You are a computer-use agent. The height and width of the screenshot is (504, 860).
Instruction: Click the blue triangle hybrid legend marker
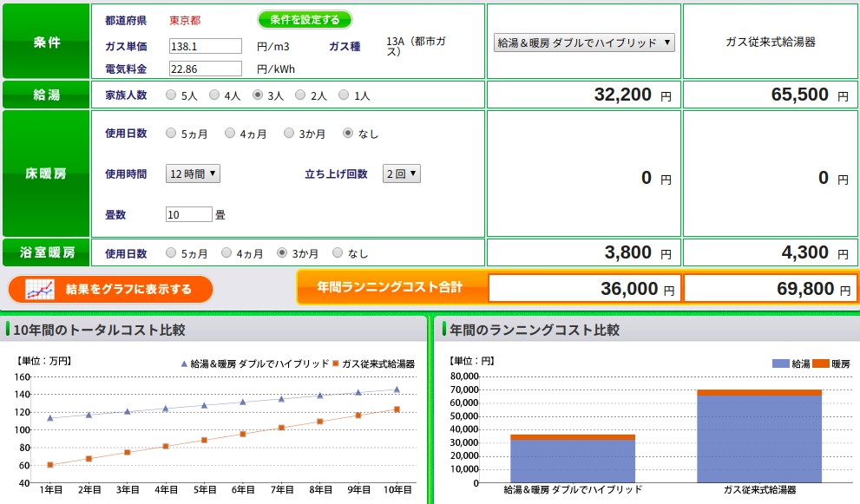point(184,363)
